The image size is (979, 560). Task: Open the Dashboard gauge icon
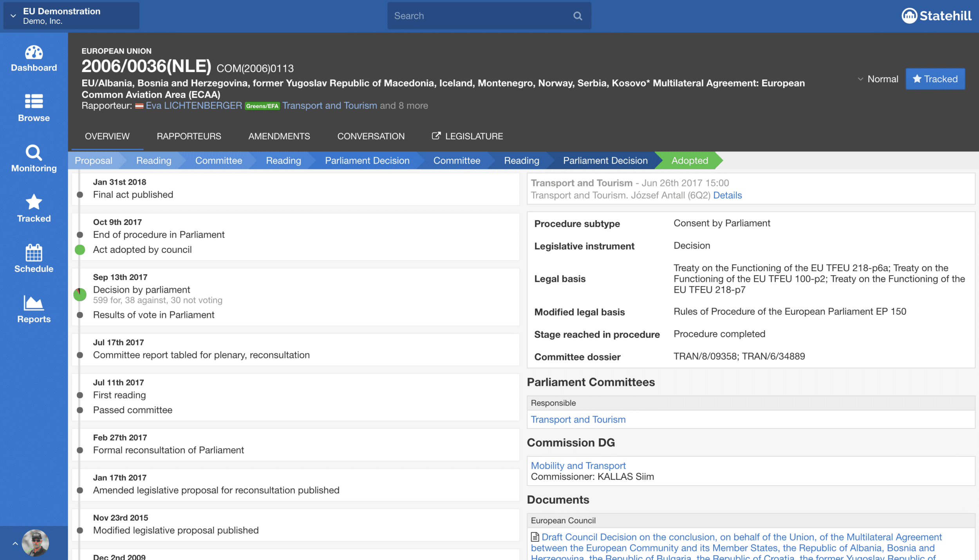click(34, 53)
